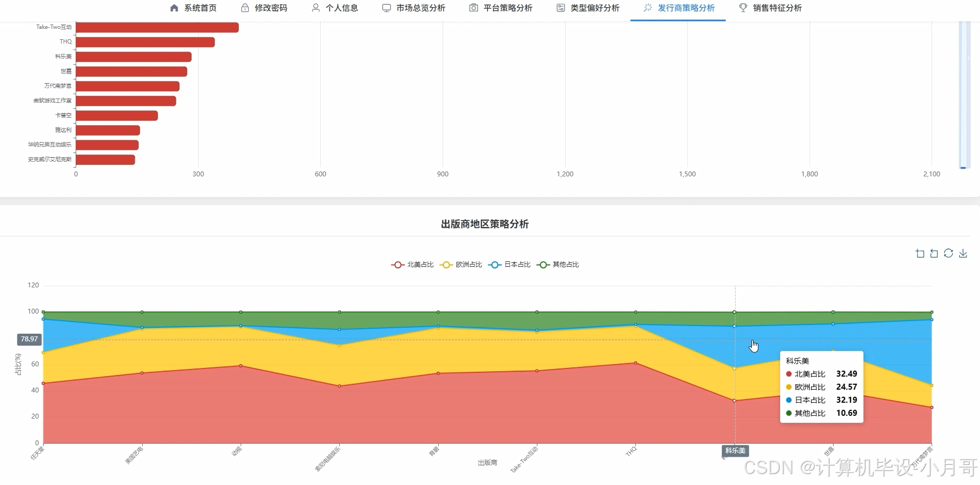Click the 卡普空 red bar
Screen dimensions: 980x485
point(117,115)
